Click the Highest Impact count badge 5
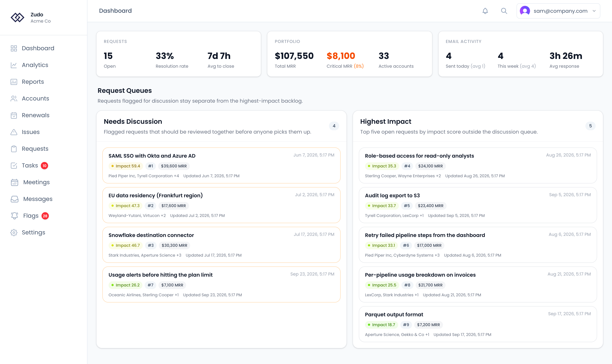This screenshot has height=364, width=612. [590, 126]
